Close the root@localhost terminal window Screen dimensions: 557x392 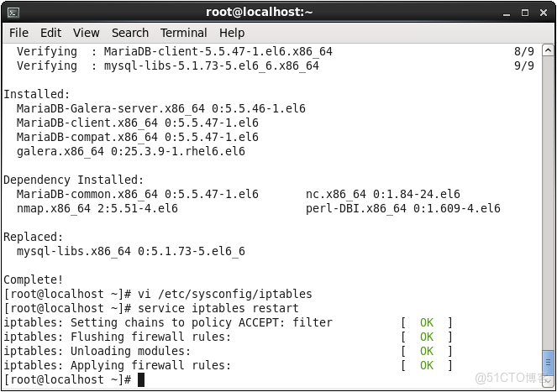(544, 12)
